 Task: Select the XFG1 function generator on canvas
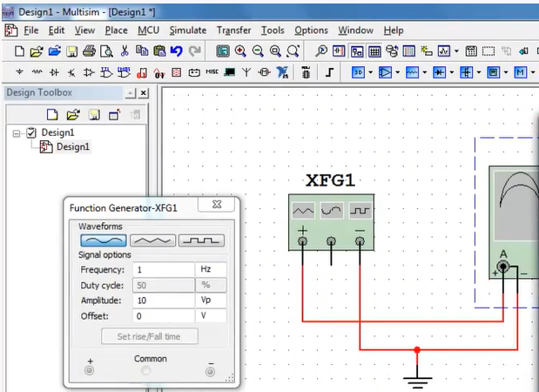coord(331,222)
